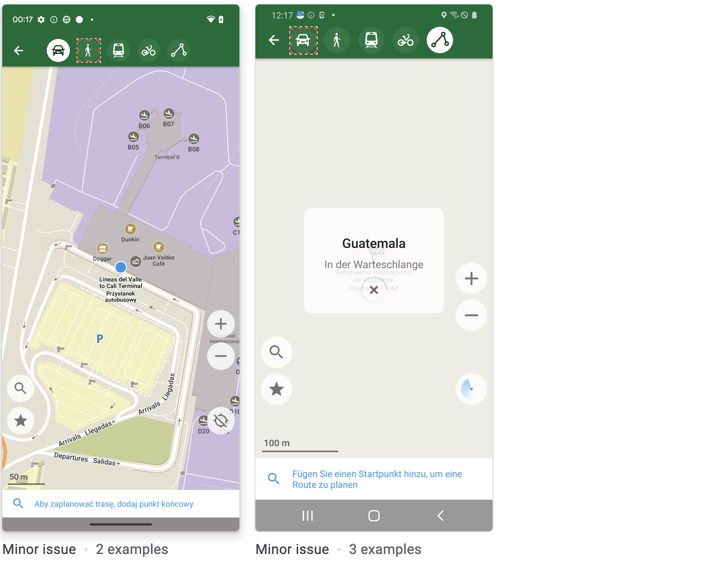Open bookmarks with the star icon
Image resolution: width=728 pixels, height=562 pixels.
(x=20, y=421)
